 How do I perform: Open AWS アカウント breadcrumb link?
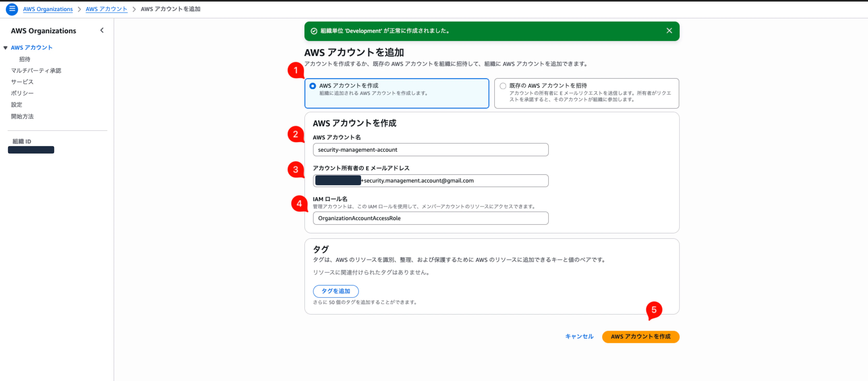coord(106,9)
